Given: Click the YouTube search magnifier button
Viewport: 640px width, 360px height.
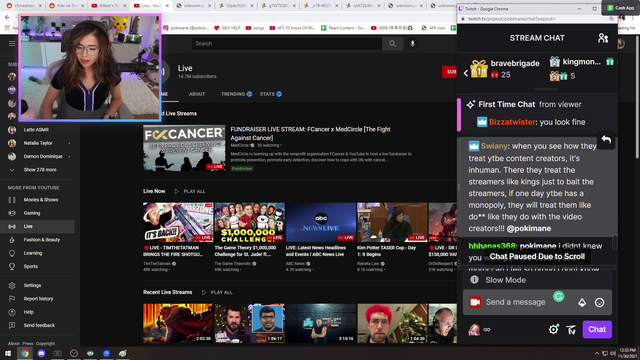Looking at the screenshot, I should tap(392, 43).
